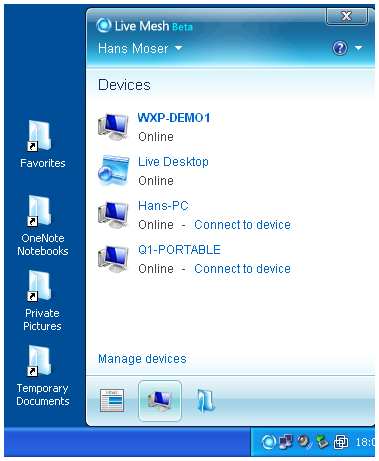Click the Live Mesh logo in title bar

point(104,25)
